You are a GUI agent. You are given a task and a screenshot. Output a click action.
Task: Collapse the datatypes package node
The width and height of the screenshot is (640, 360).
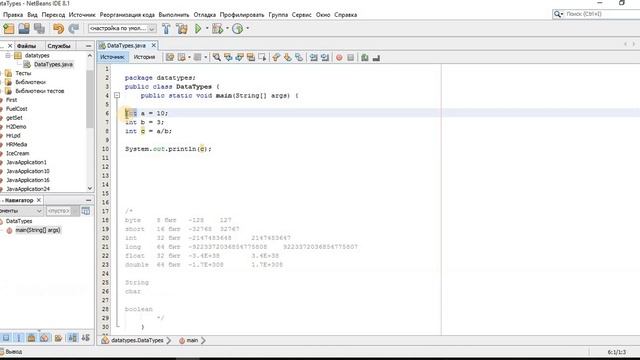click(7, 55)
